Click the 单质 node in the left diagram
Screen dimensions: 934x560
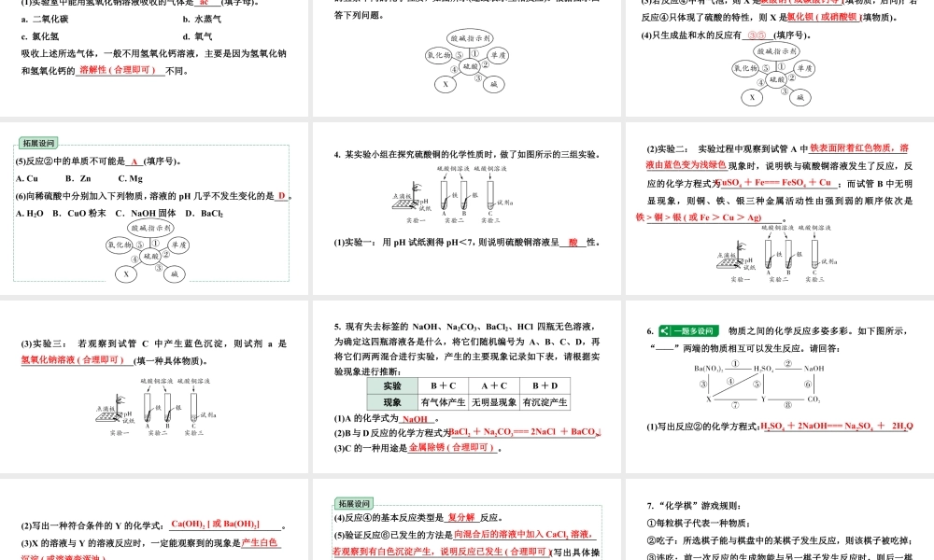[x=178, y=245]
